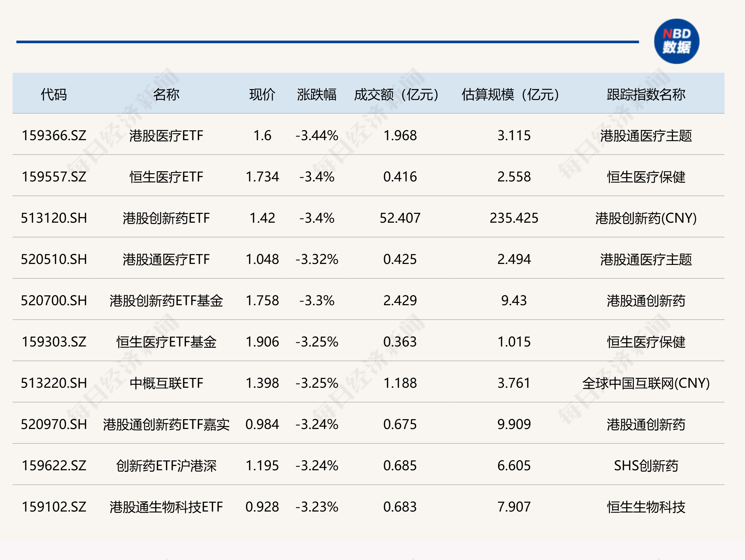
Task: Click the 港股通医疗ETF fund name
Action: (166, 259)
